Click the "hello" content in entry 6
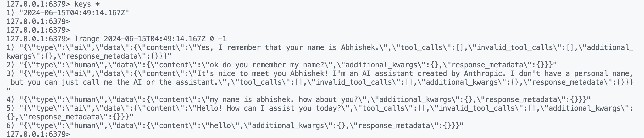 (220, 126)
